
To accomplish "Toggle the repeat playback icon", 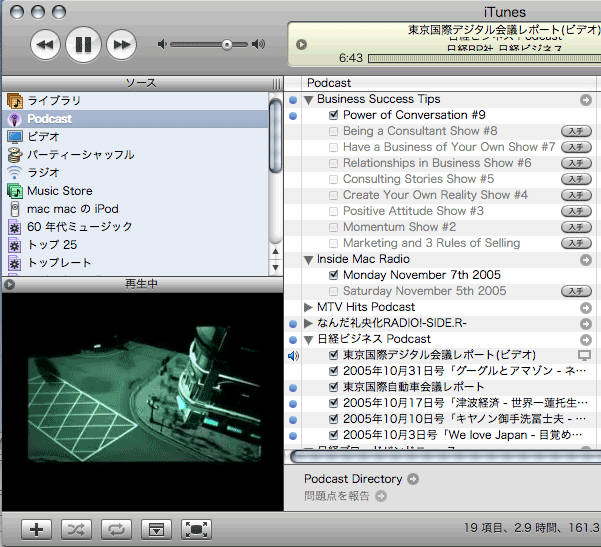I will tap(115, 528).
